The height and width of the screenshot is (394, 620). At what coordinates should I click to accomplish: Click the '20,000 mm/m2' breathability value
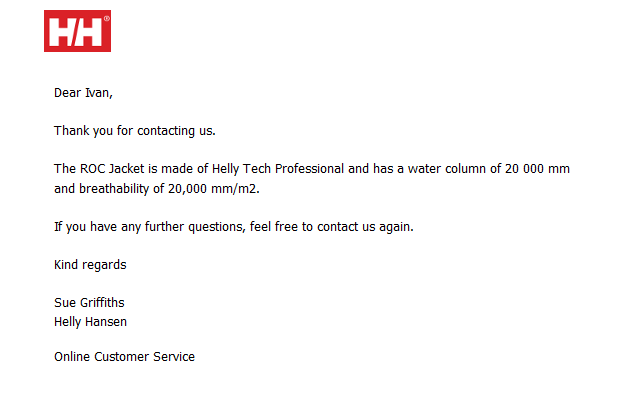coord(214,189)
